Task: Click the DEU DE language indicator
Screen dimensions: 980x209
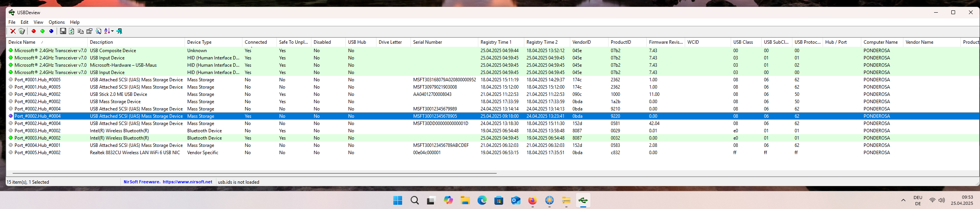Action: (918, 201)
